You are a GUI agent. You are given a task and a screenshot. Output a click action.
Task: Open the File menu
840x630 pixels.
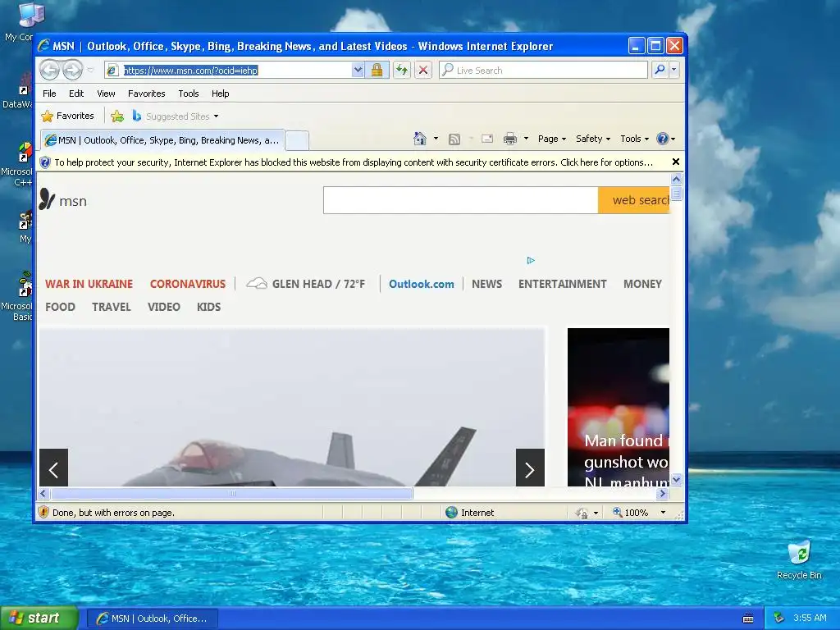49,94
